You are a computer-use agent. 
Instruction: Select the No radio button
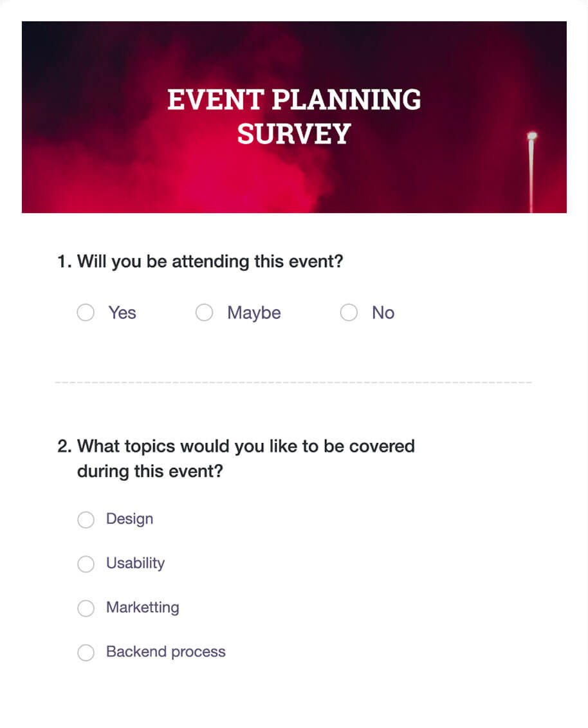[349, 313]
